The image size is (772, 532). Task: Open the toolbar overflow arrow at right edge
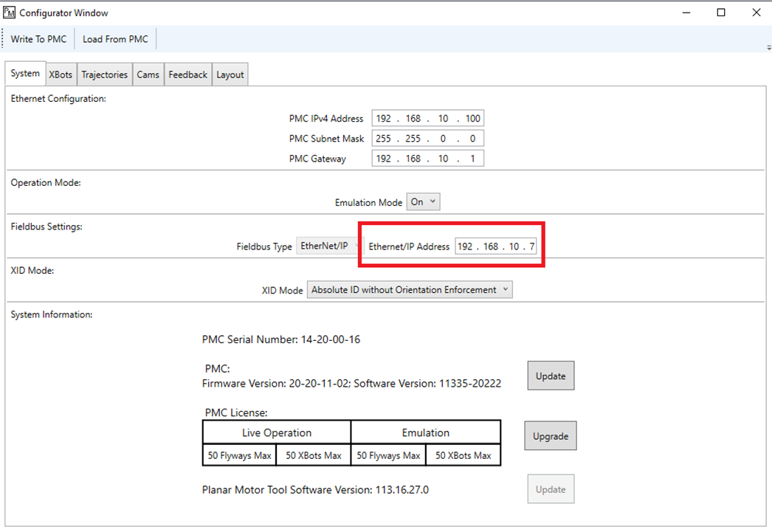[768, 47]
